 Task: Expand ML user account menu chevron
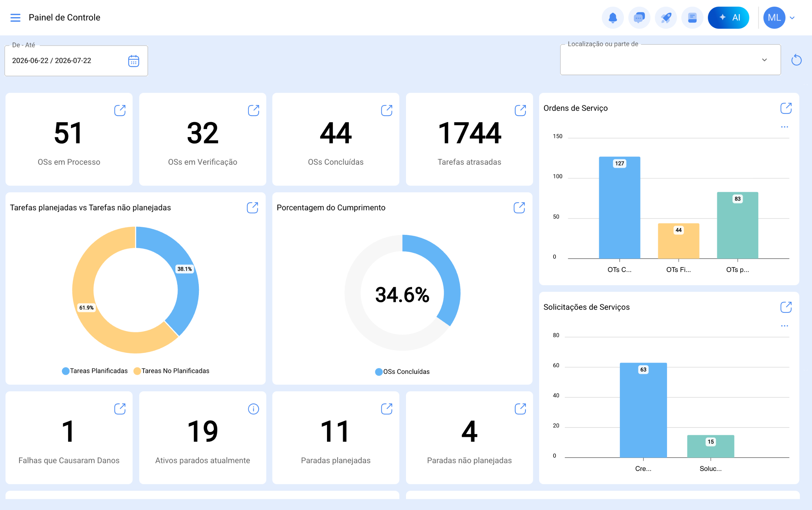792,18
